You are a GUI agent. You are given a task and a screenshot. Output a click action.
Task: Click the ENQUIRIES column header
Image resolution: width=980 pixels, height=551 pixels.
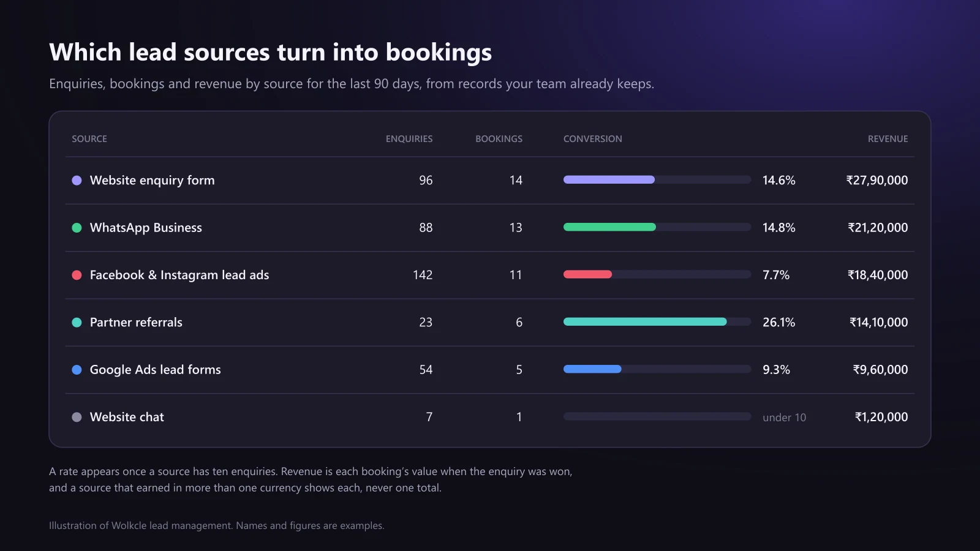409,139
